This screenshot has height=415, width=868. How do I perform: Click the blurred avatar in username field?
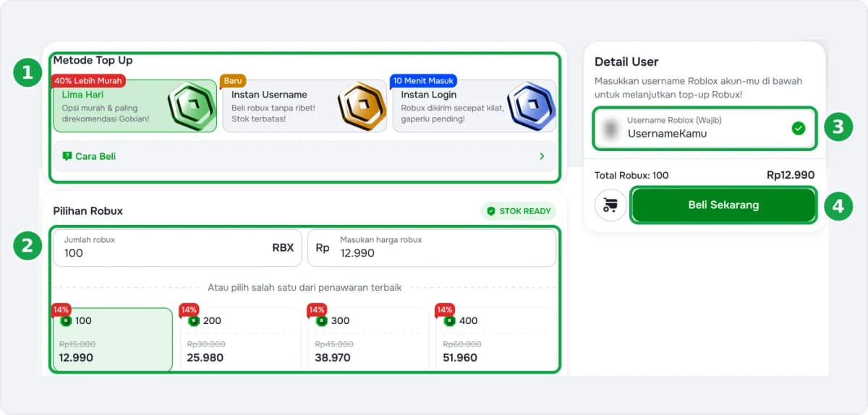(612, 129)
